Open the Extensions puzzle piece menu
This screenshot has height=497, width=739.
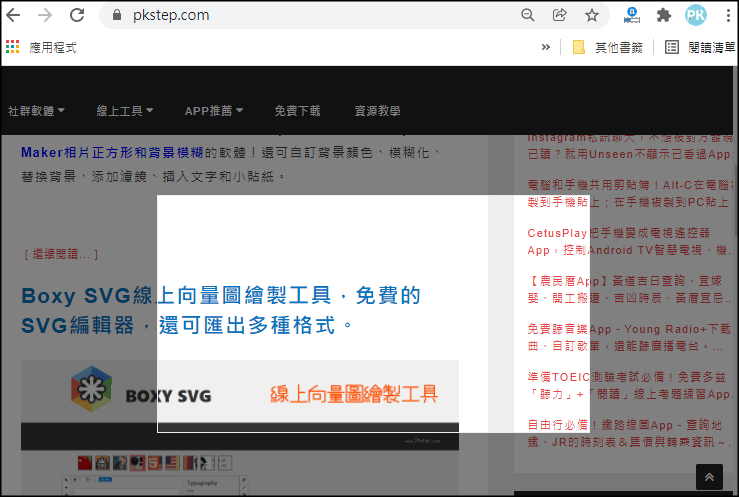click(x=664, y=16)
